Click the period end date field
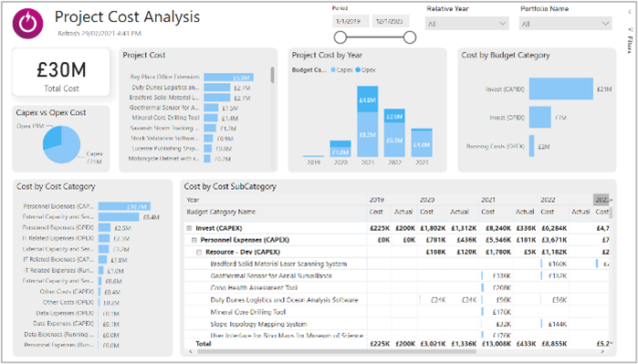Image resolution: width=638 pixels, height=364 pixels. (391, 21)
